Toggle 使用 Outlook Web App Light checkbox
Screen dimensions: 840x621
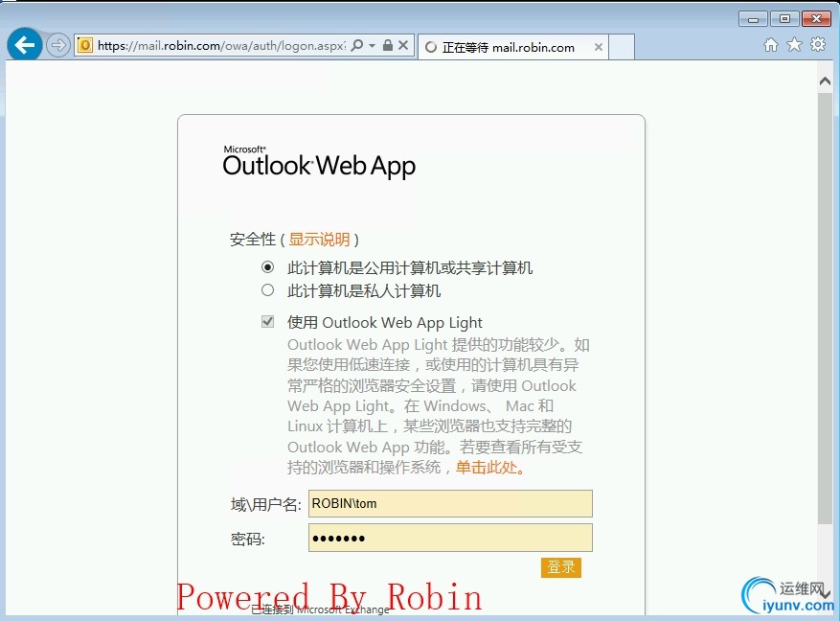[268, 321]
